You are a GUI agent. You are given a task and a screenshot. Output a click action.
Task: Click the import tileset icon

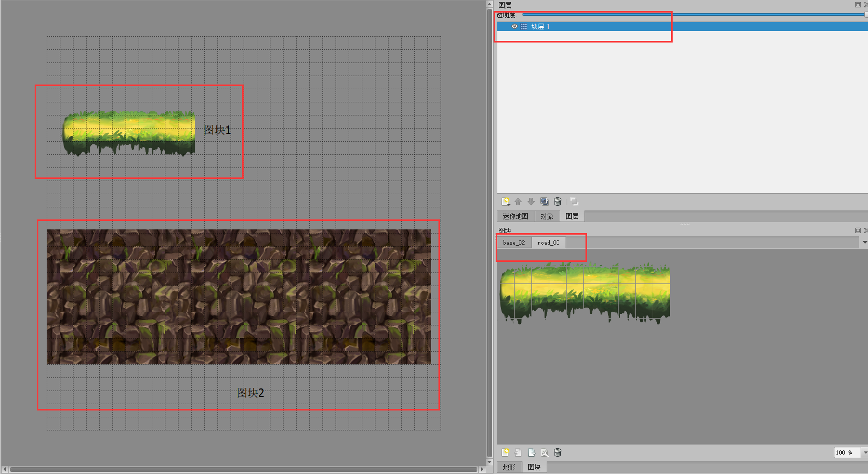pyautogui.click(x=518, y=452)
